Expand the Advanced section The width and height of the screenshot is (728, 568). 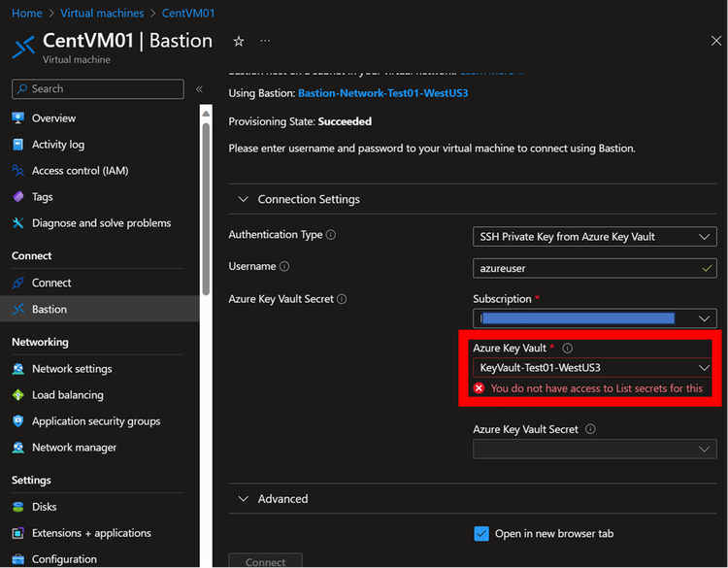tap(243, 499)
